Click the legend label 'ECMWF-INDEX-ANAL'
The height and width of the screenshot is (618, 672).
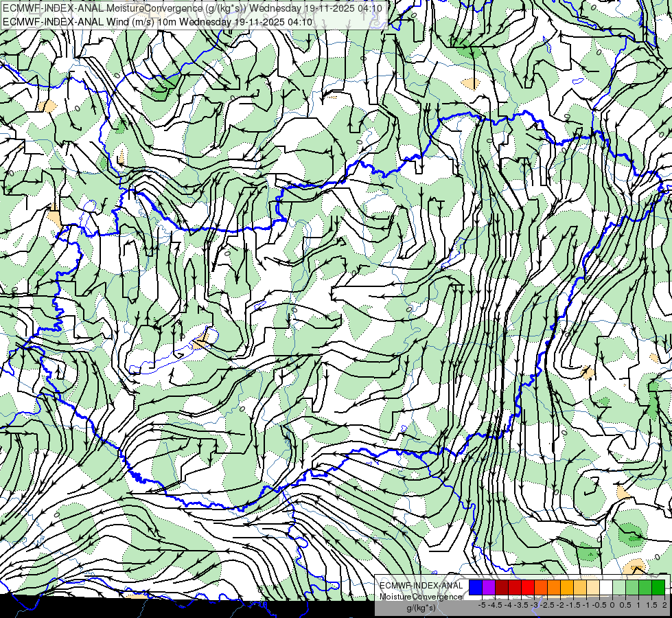(421, 586)
